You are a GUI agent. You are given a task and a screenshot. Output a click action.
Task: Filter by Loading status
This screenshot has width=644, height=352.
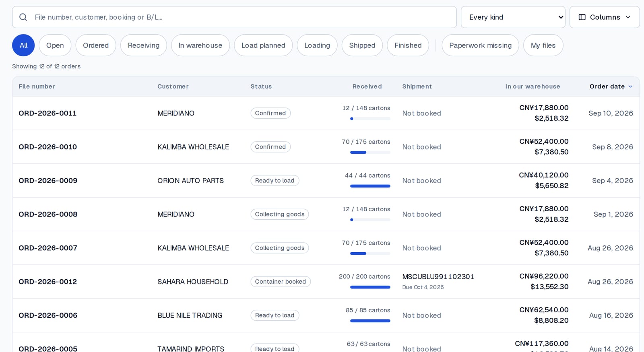pyautogui.click(x=317, y=45)
